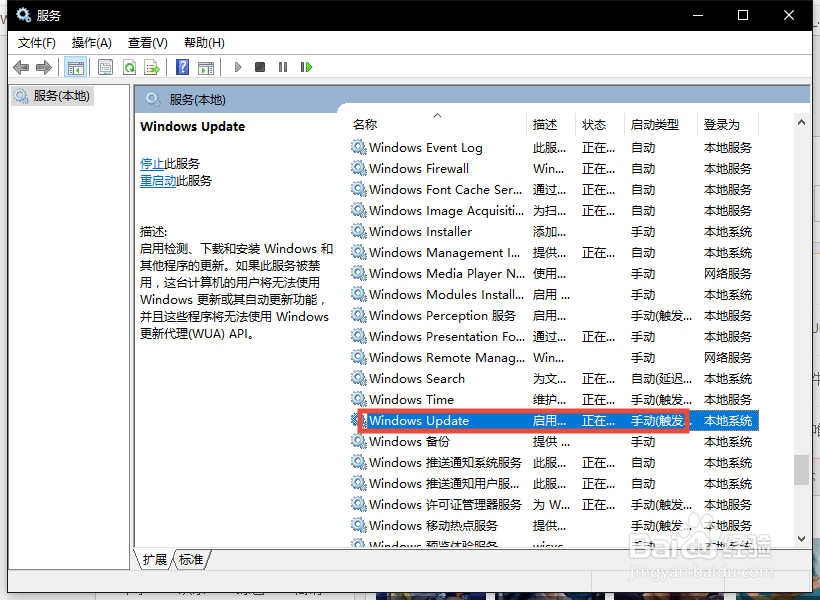Sort by the 名称 column header
The height and width of the screenshot is (600, 820).
[x=438, y=124]
